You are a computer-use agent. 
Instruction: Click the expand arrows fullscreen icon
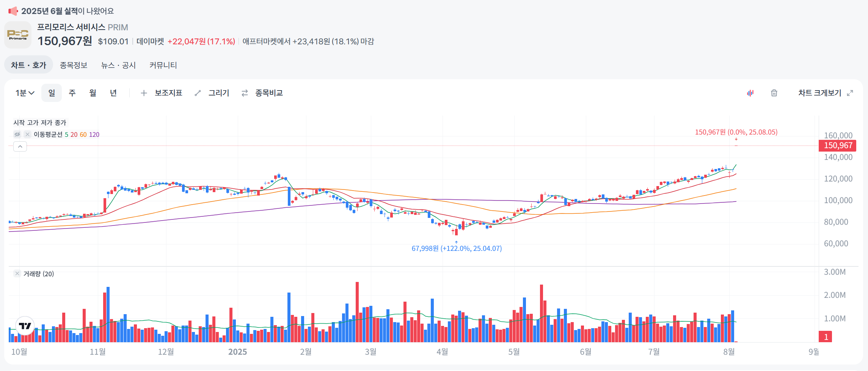click(x=850, y=93)
